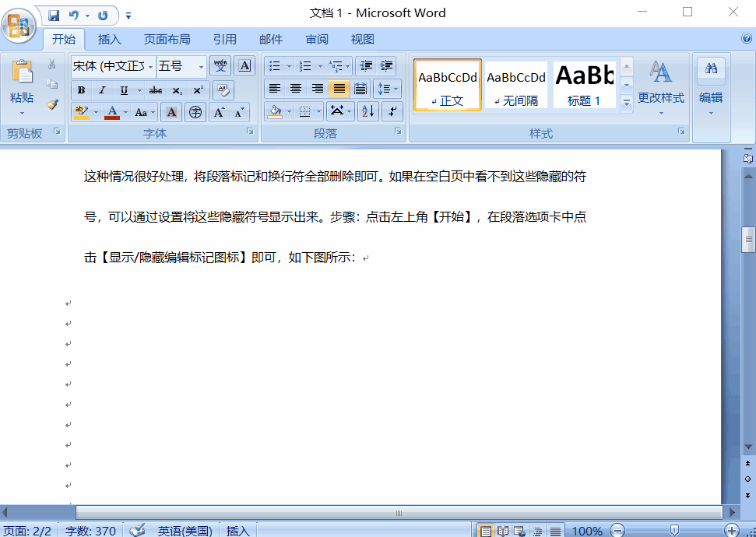
Task: Click the 更改样式 button
Action: tap(660, 86)
